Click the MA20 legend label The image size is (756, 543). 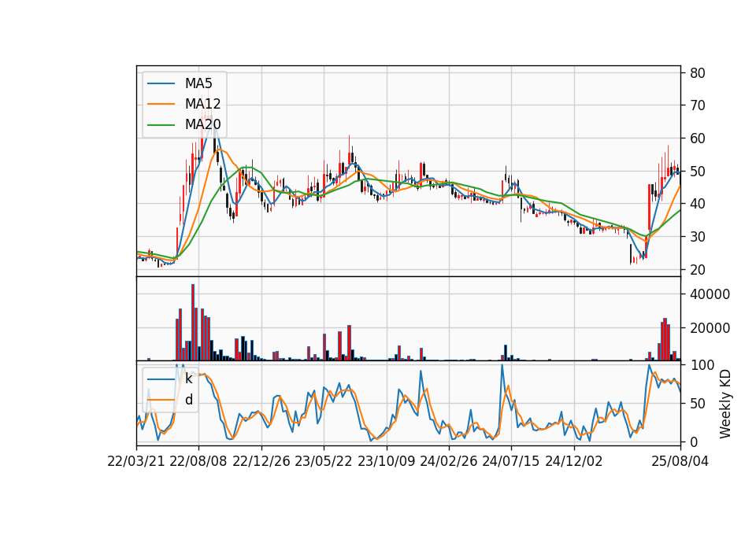tap(202, 124)
